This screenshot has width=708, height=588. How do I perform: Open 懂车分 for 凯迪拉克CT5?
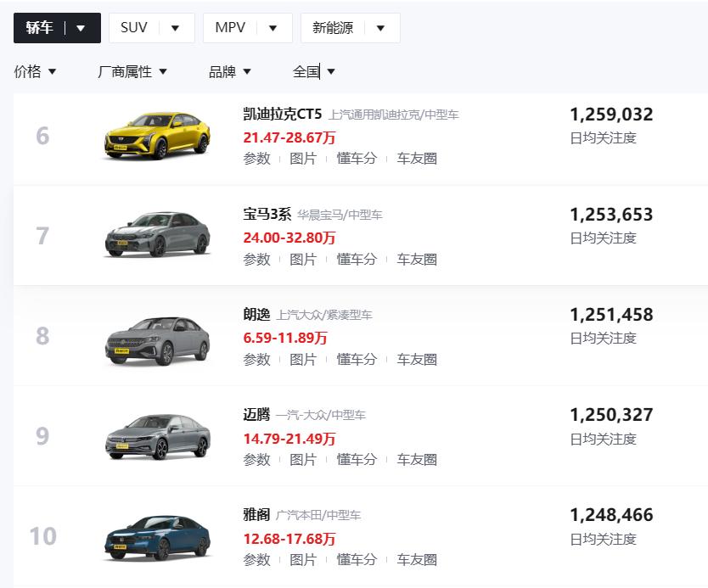tap(357, 159)
